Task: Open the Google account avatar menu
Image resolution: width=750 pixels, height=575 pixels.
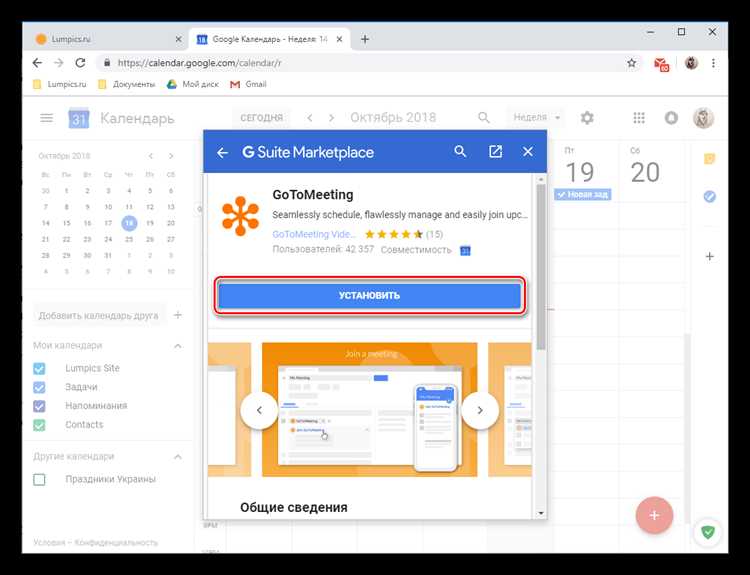Action: [703, 118]
